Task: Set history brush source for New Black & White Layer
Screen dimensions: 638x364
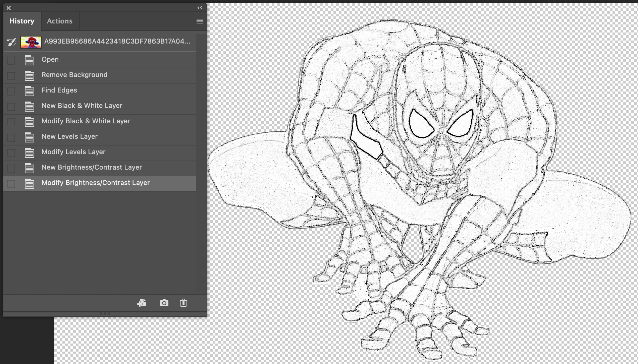Action: (x=11, y=107)
